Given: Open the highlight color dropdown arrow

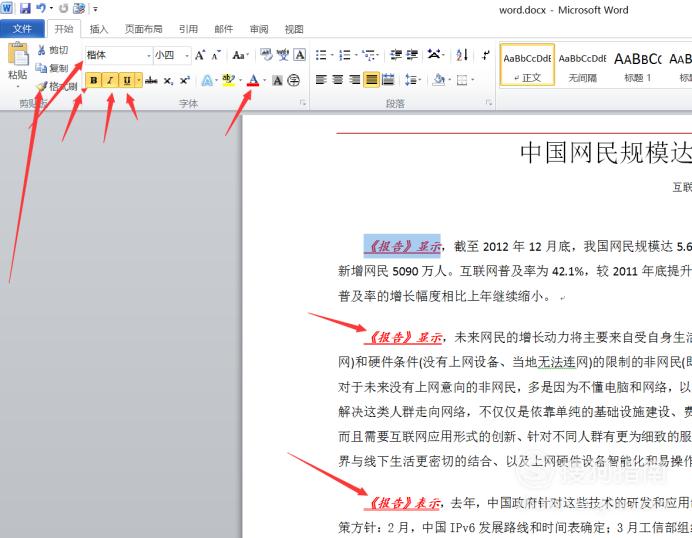Looking at the screenshot, I should point(241,80).
